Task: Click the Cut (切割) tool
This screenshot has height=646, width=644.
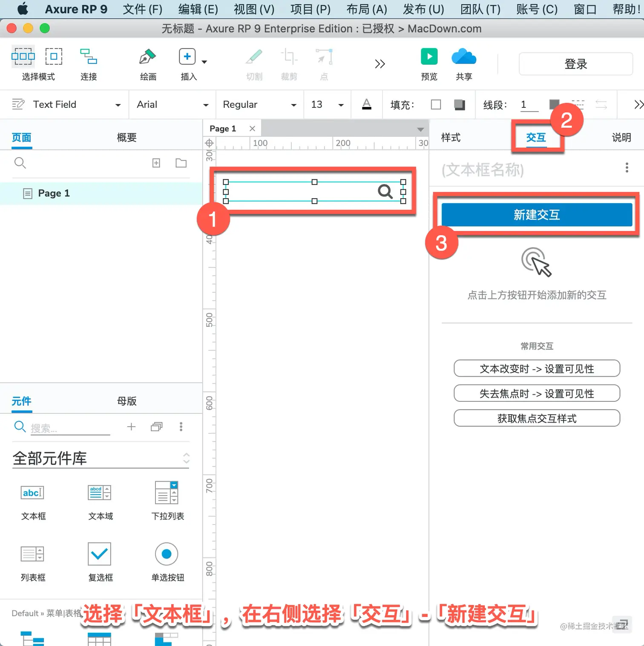Action: tap(254, 57)
